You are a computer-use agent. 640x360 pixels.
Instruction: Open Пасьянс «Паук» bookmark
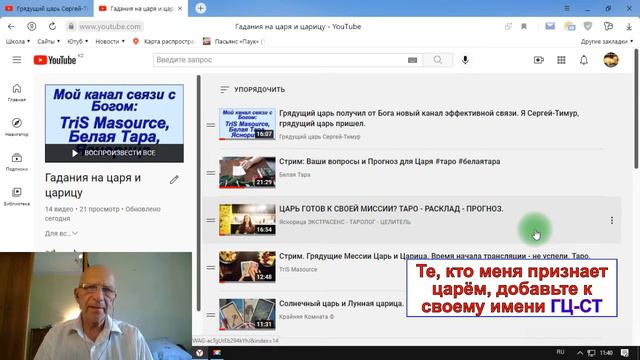point(234,41)
